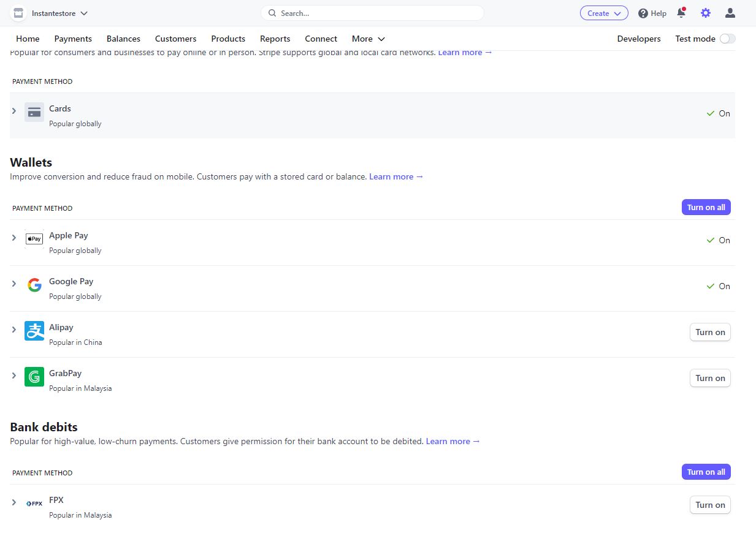
Task: Click the Google Pay name text
Action: tap(71, 281)
